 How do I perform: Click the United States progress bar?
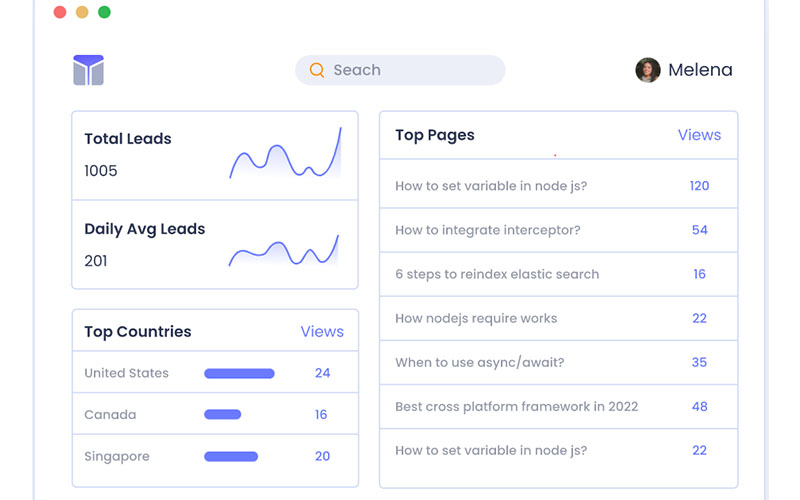239,373
